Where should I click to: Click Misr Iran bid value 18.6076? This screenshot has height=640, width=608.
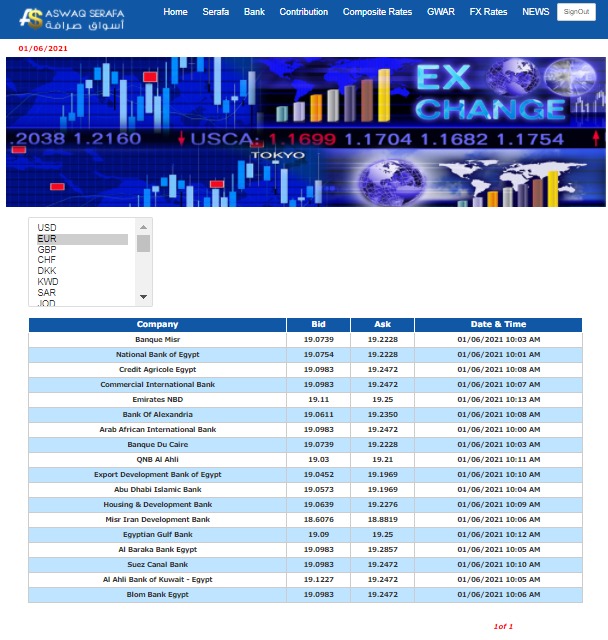318,520
